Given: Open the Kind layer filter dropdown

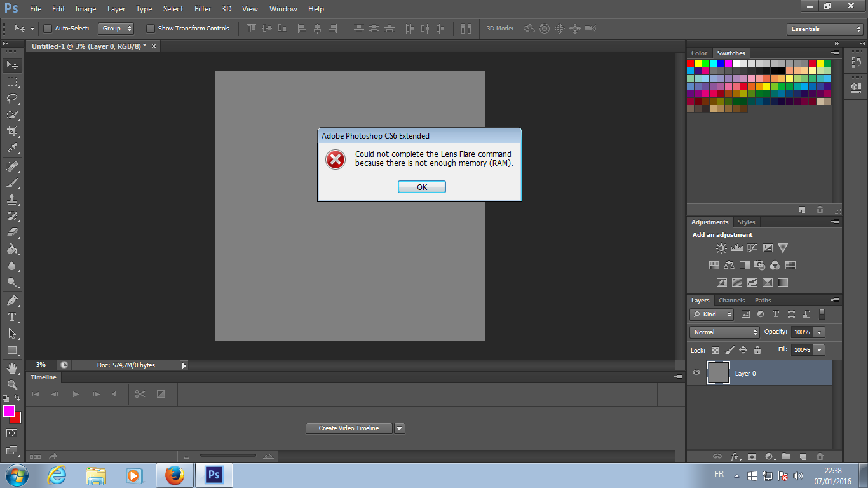Looking at the screenshot, I should pyautogui.click(x=712, y=315).
